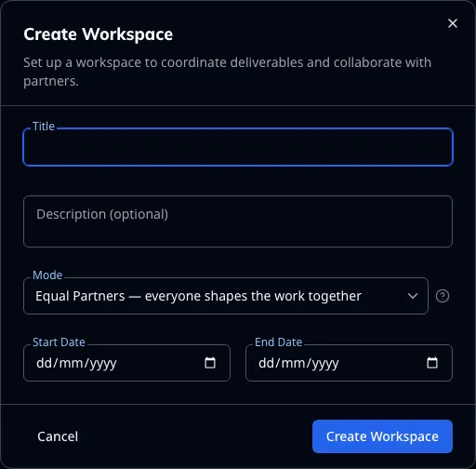Click into the Description (optional) text area
Image resolution: width=476 pixels, height=469 pixels.
click(238, 221)
